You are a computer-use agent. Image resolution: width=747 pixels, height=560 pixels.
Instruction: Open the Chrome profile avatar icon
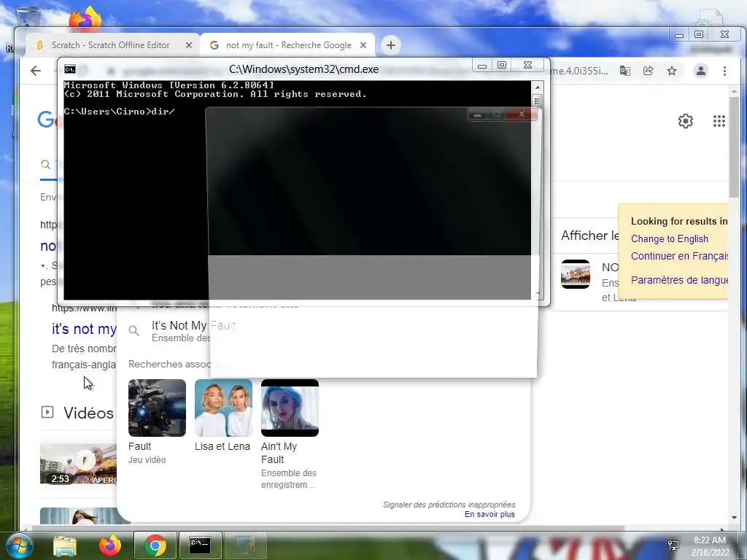pos(701,71)
